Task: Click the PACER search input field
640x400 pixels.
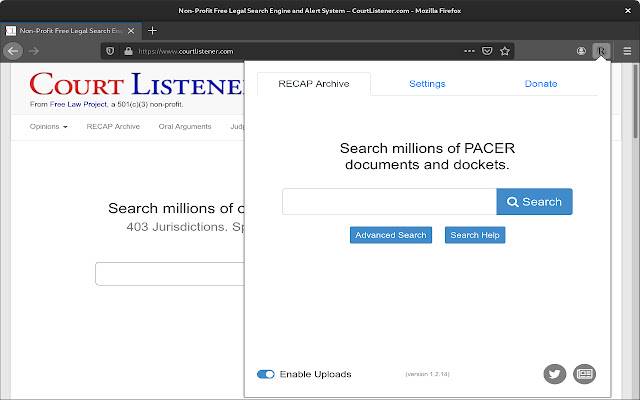Action: 389,202
